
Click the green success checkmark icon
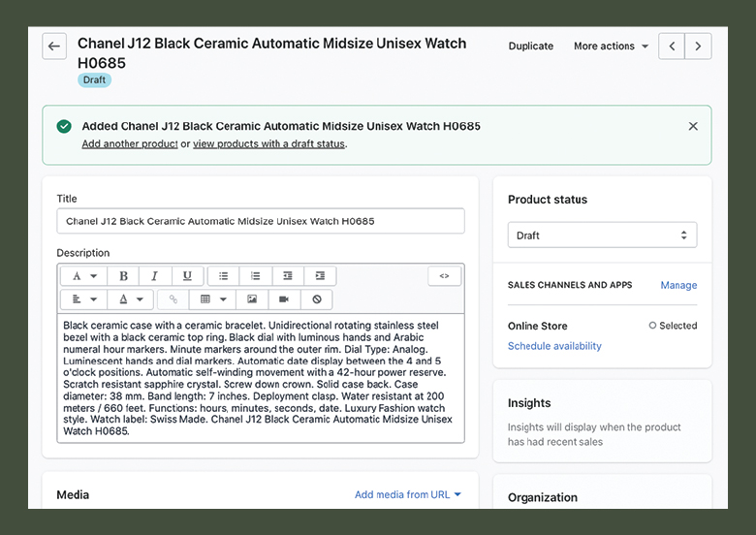(64, 126)
